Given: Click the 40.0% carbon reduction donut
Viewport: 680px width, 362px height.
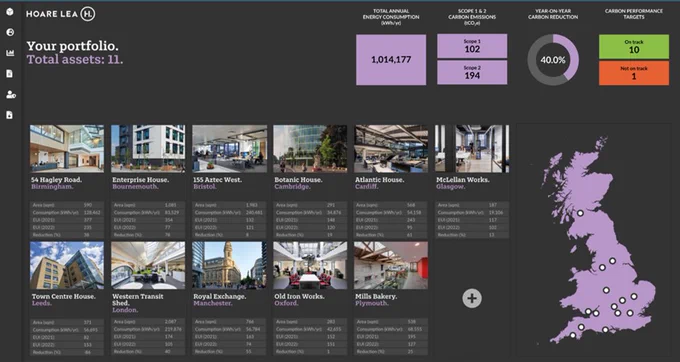Looking at the screenshot, I should (553, 60).
